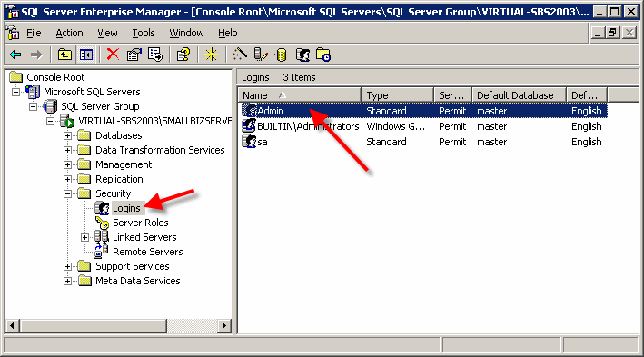Click 'English' in the sa row
This screenshot has width=644, height=357.
[587, 142]
